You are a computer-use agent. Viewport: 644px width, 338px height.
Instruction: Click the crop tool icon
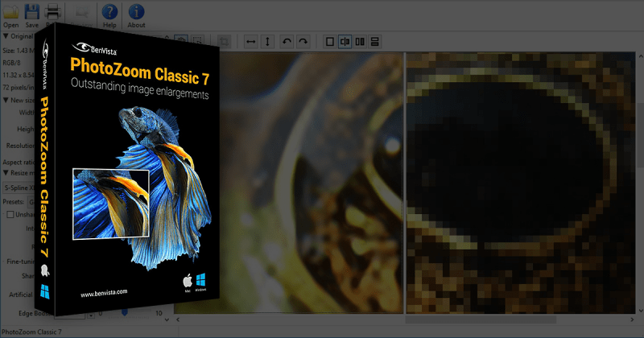point(225,41)
